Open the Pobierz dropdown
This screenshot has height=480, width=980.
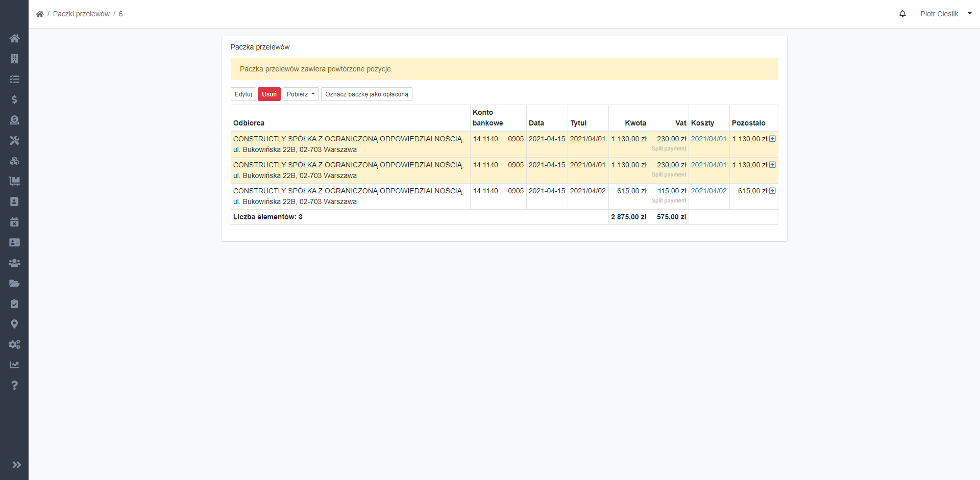[301, 94]
